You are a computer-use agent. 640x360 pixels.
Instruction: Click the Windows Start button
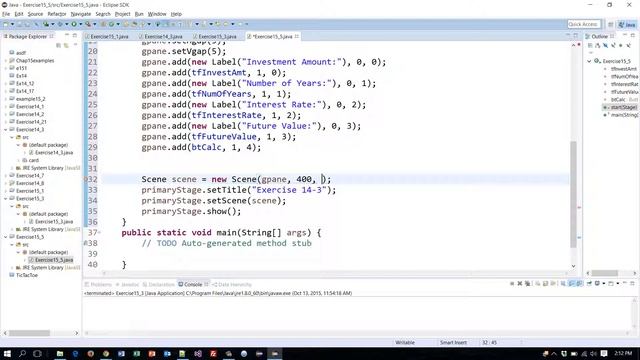[x=7, y=353]
